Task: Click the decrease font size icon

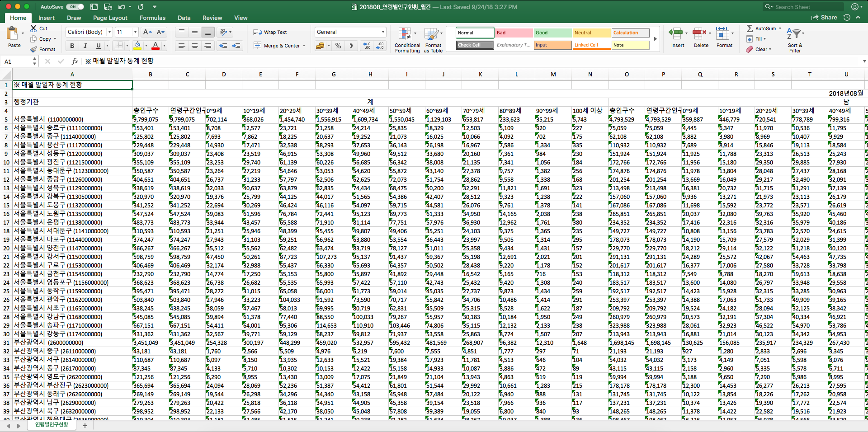Action: [161, 32]
